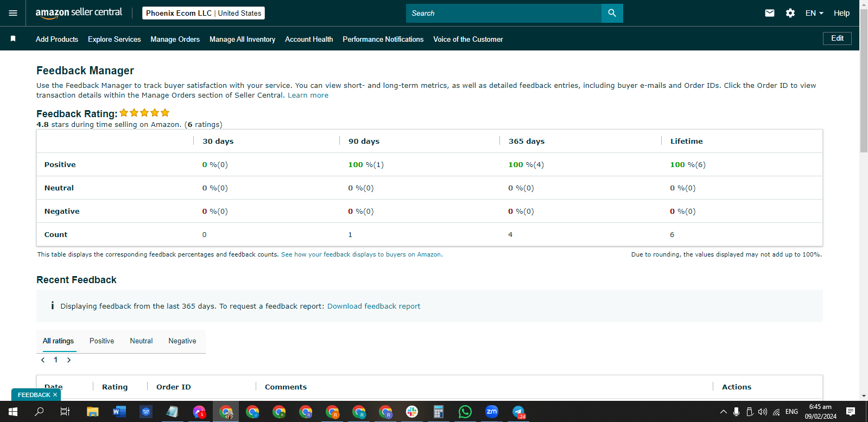This screenshot has width=868, height=422.
Task: Close the FEEDBACK floating tab
Action: [x=55, y=395]
